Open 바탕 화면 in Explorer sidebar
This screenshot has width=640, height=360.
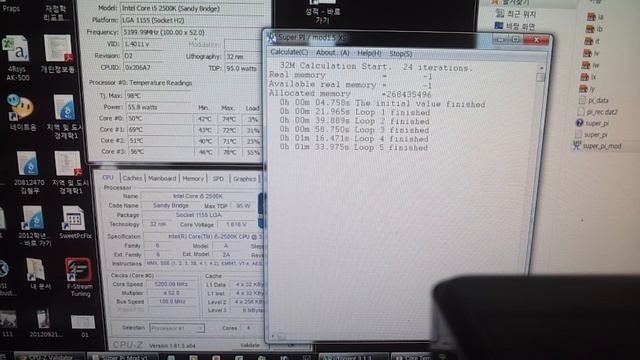(514, 26)
